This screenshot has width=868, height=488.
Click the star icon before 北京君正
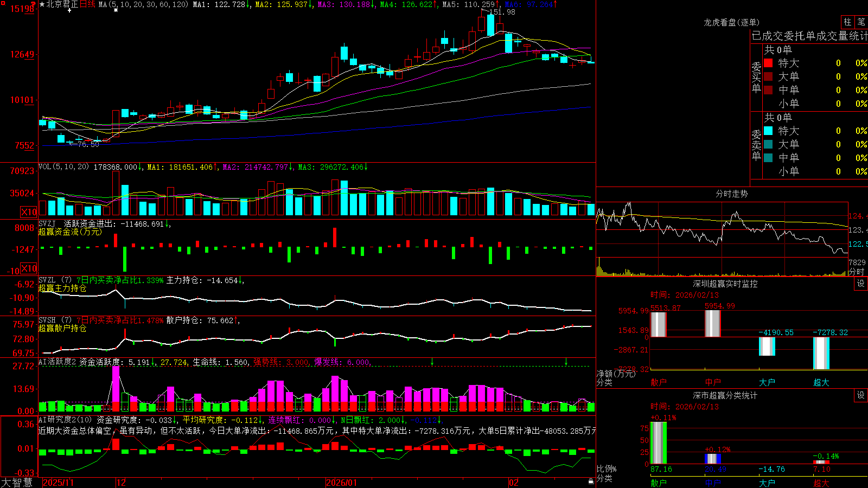(42, 4)
